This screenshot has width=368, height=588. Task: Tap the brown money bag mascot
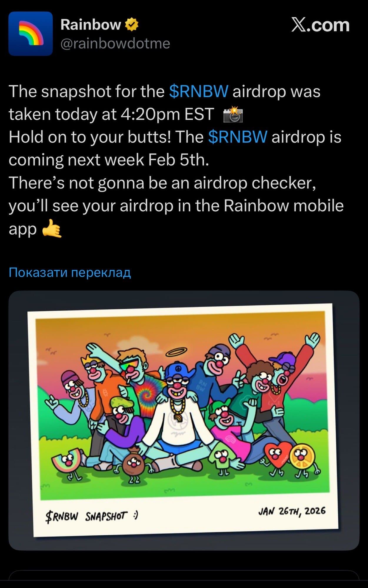(134, 465)
